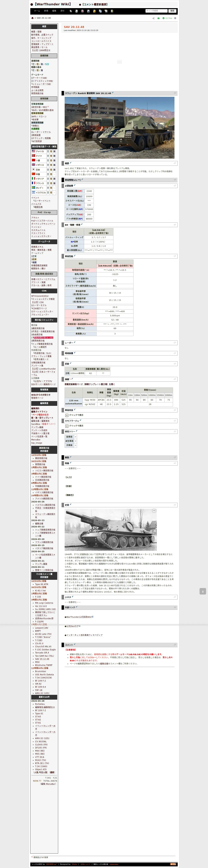
Task: Expand カモフラージュ クリックで表示 section
Action: point(74,426)
